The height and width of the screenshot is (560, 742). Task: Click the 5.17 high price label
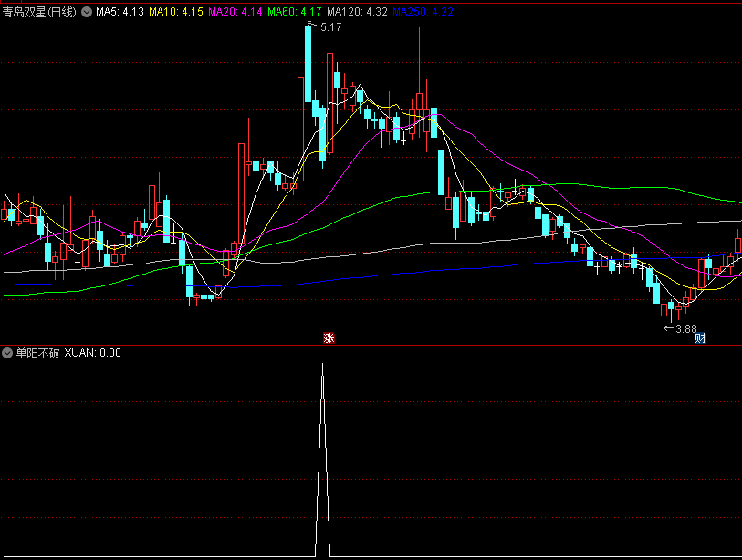(330, 27)
